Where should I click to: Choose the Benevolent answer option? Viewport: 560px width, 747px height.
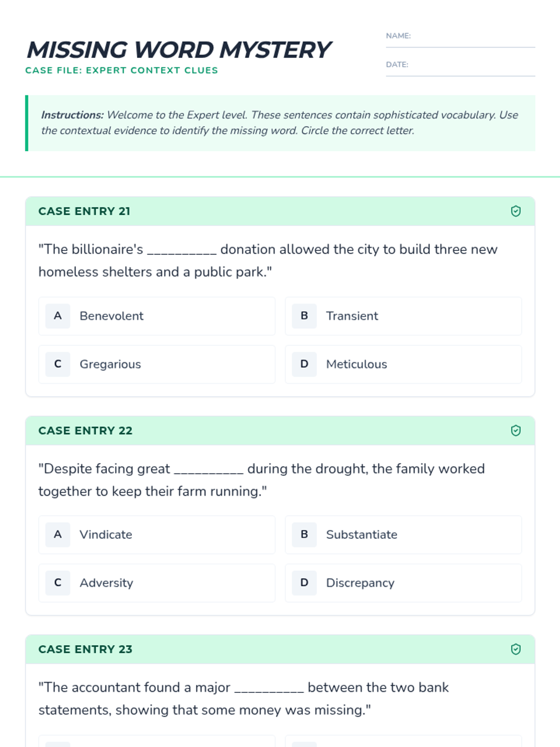pos(157,316)
